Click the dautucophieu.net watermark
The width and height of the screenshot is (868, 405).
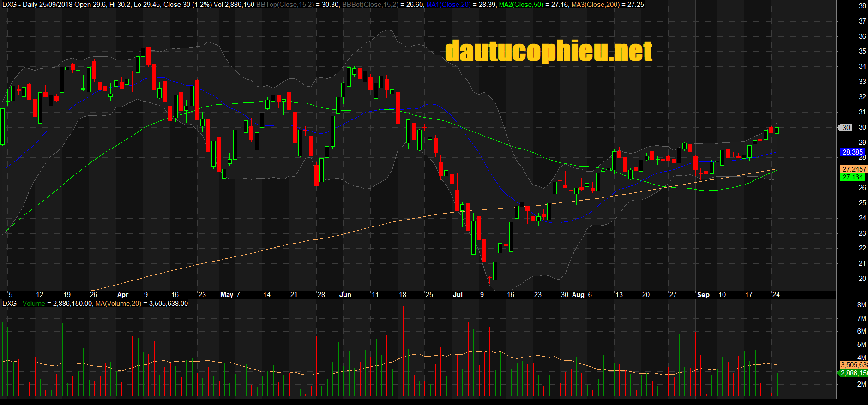549,51
